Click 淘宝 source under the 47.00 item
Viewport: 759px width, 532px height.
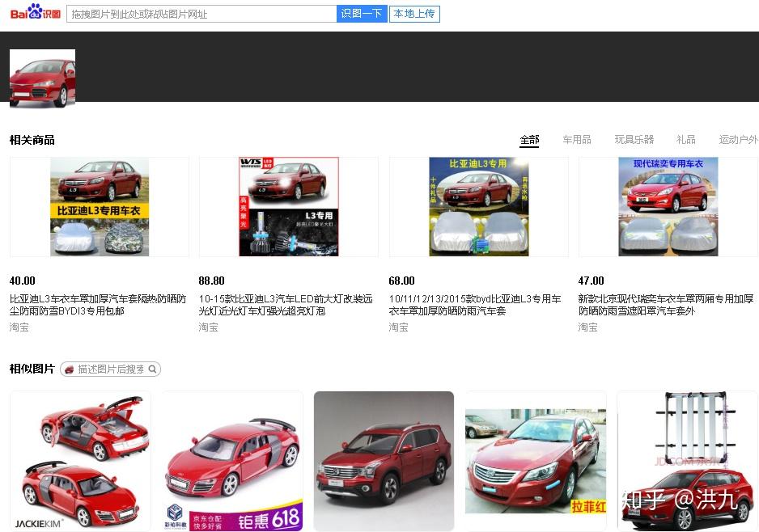tap(587, 327)
